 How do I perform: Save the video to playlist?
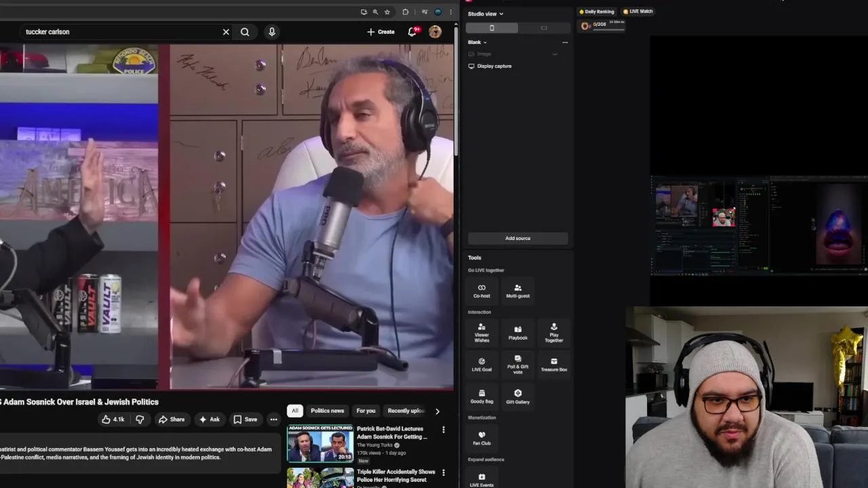[x=245, y=420]
